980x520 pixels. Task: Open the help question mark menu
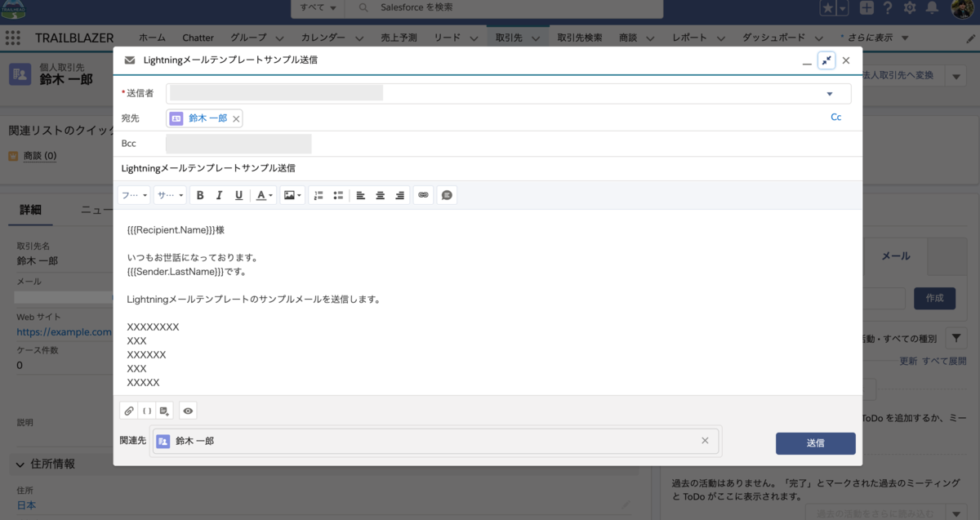click(888, 8)
